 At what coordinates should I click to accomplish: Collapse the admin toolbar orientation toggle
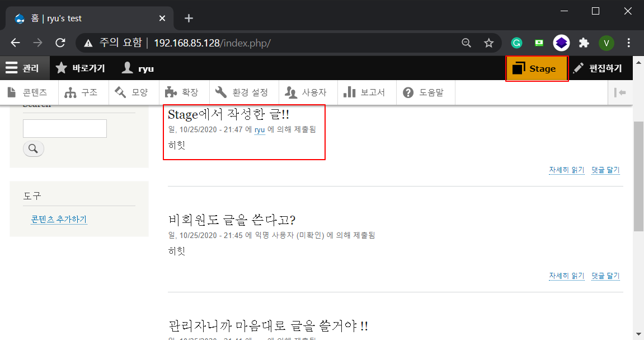620,92
